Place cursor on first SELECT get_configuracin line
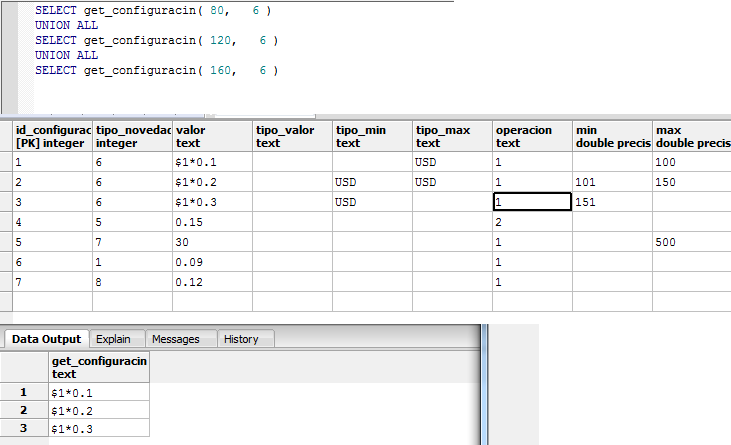The height and width of the screenshot is (445, 731). [152, 10]
